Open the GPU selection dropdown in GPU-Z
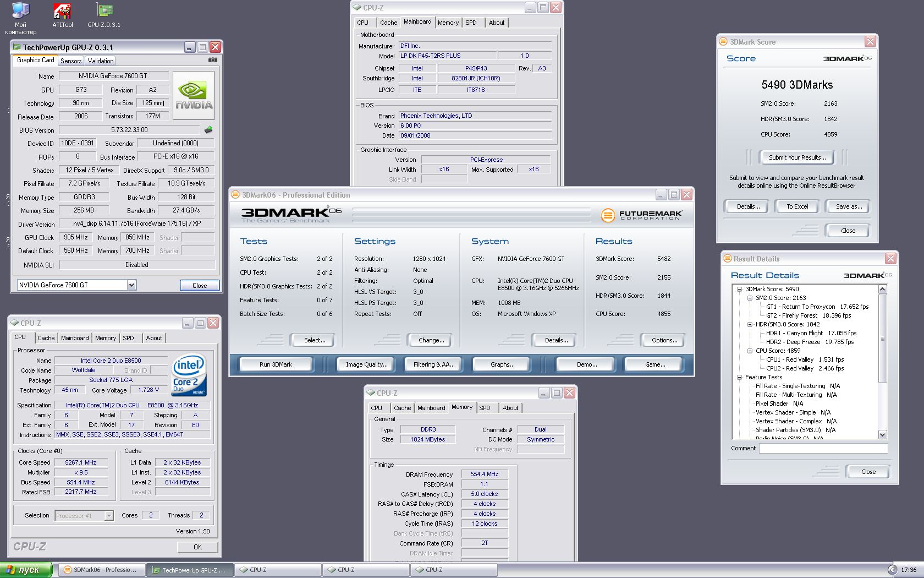Screen dimensions: 924x578 (x=131, y=285)
